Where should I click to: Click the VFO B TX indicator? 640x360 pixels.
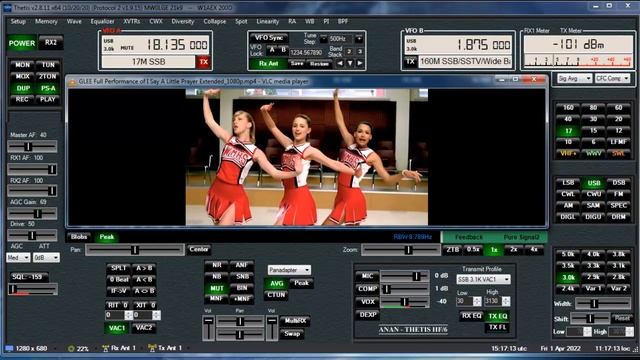[411, 62]
